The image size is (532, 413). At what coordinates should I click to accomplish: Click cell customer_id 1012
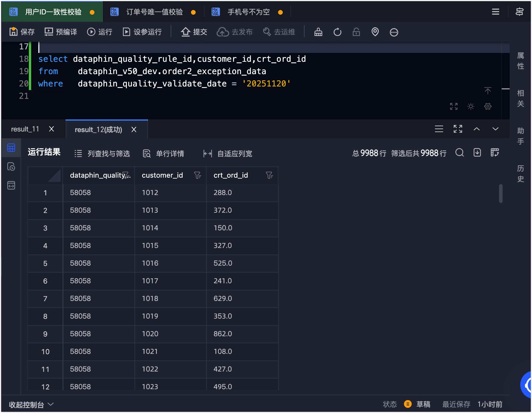point(171,193)
